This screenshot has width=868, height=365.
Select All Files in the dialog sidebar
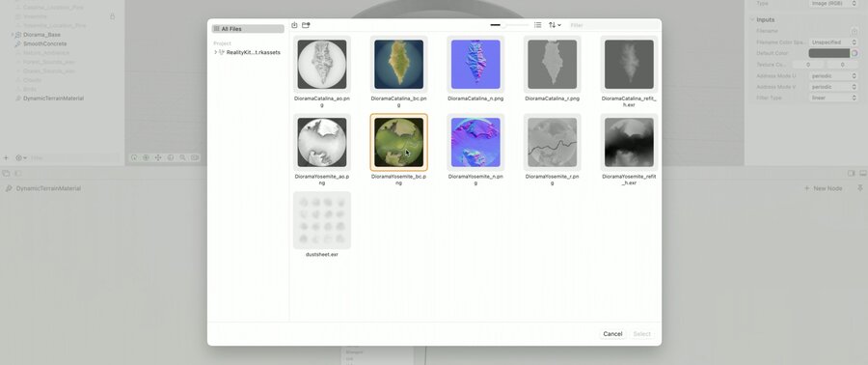point(248,29)
